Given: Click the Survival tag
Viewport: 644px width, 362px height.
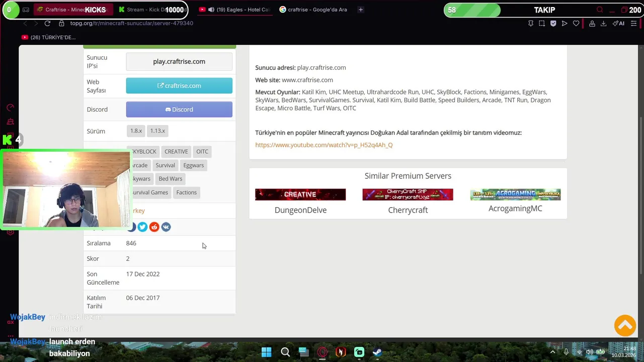Looking at the screenshot, I should pyautogui.click(x=165, y=165).
